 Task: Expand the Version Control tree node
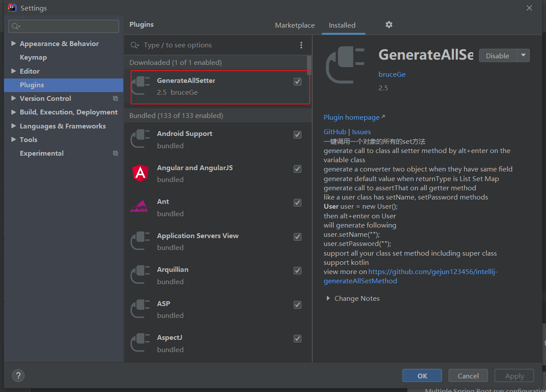[x=14, y=98]
